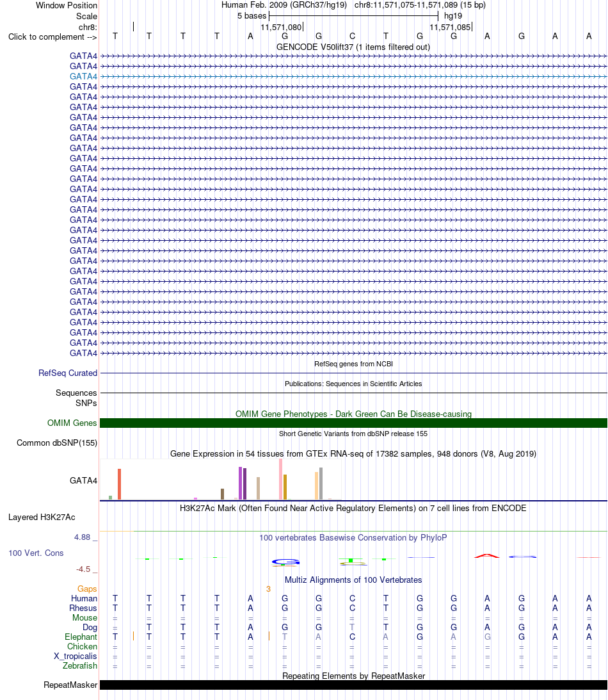Screen dimensions: 608x700
Task: Click the Dog alignment row label
Action: pos(90,627)
